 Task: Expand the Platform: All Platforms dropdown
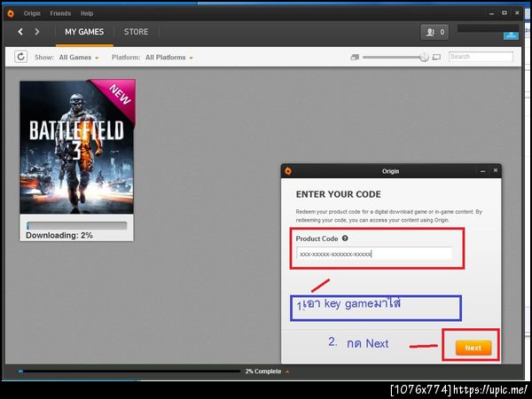click(x=169, y=58)
